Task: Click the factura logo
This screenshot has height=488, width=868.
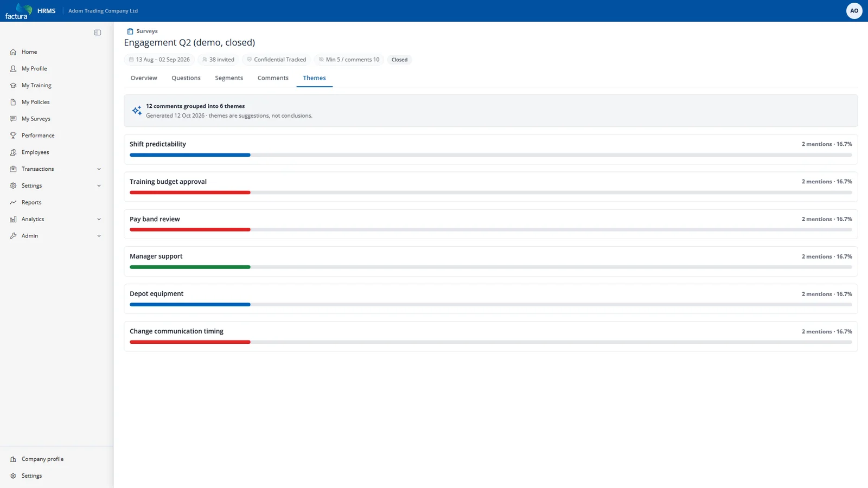Action: (18, 11)
